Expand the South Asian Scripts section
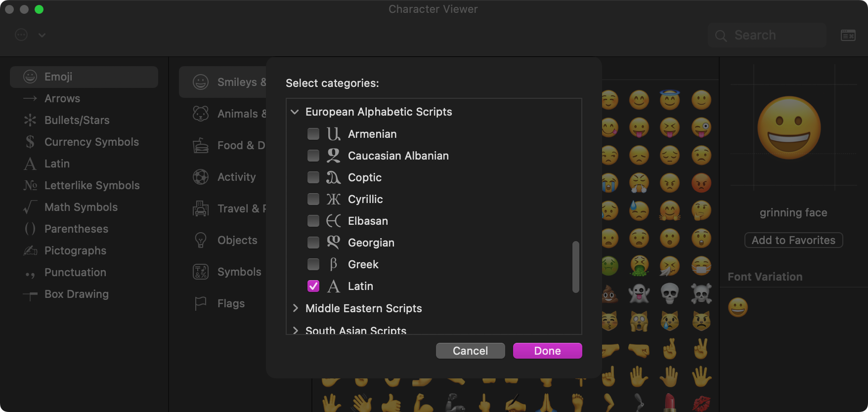 pos(295,331)
